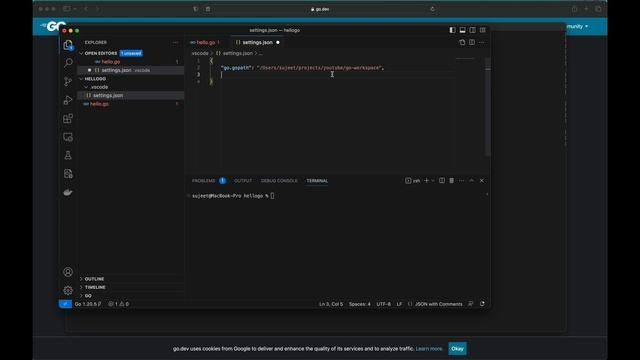This screenshot has height=360, width=640.
Task: Open changes icon in editor toolbar
Action: (462, 42)
